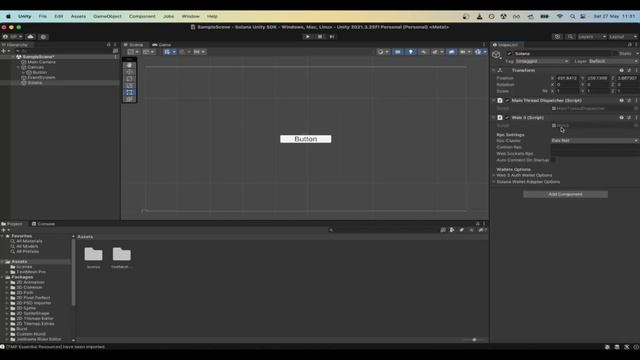Click the Step frame button
Image resolution: width=640 pixels, height=360 pixels.
[x=332, y=37]
